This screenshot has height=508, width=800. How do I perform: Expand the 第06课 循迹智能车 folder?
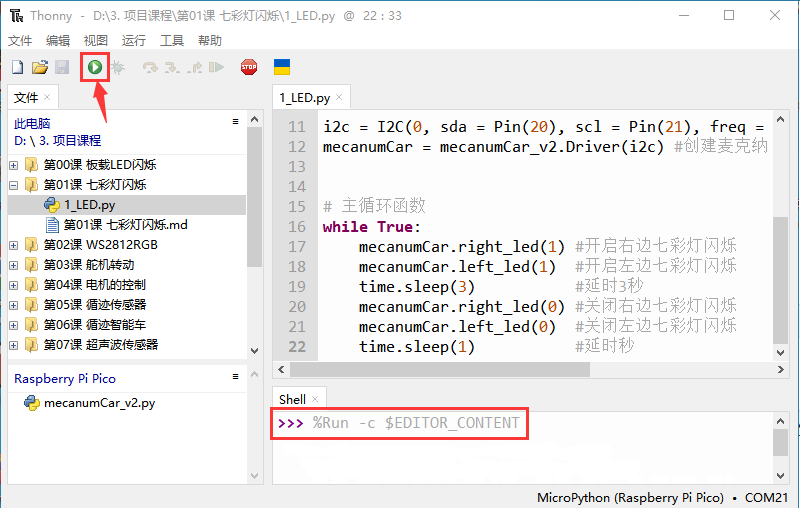(14, 325)
